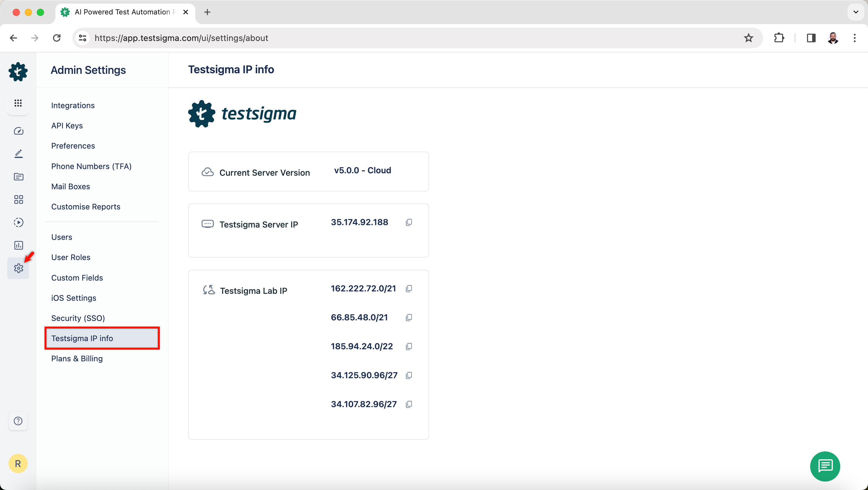Viewport: 868px width, 490px height.
Task: Click the 162.222.72.0/21 IP text
Action: pyautogui.click(x=363, y=289)
